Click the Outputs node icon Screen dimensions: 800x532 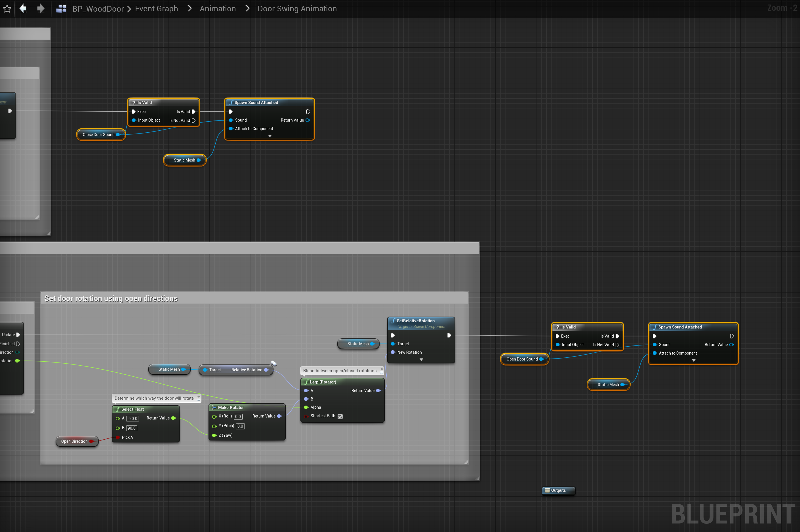click(547, 490)
